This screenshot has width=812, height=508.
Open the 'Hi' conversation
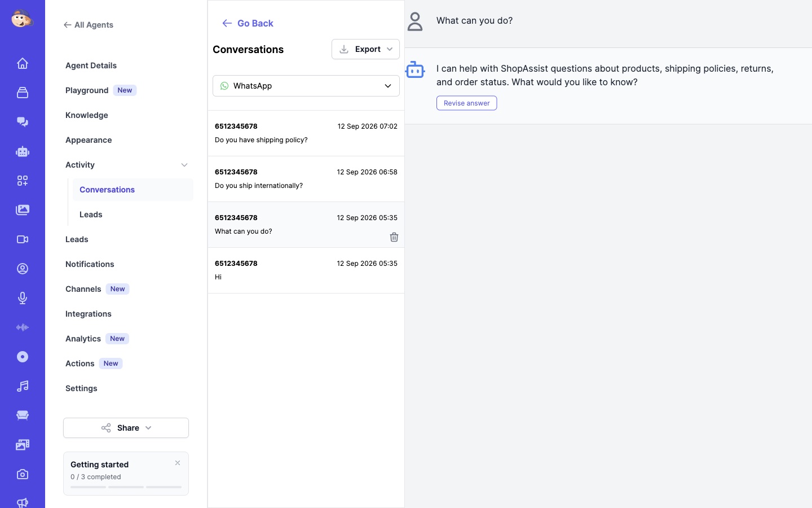[306, 270]
